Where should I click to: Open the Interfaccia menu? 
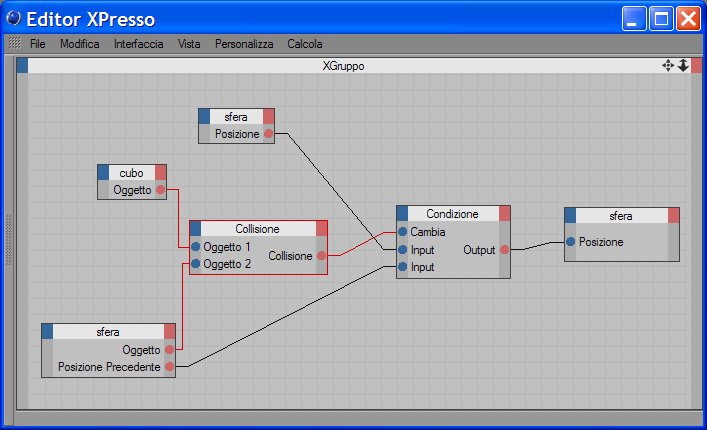(138, 44)
